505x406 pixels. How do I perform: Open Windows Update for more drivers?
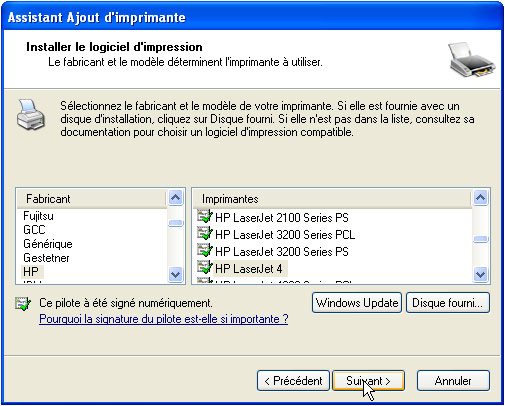coord(357,303)
